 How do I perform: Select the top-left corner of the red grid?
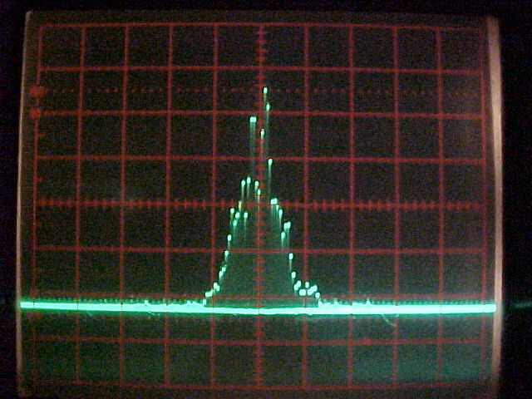pos(40,26)
